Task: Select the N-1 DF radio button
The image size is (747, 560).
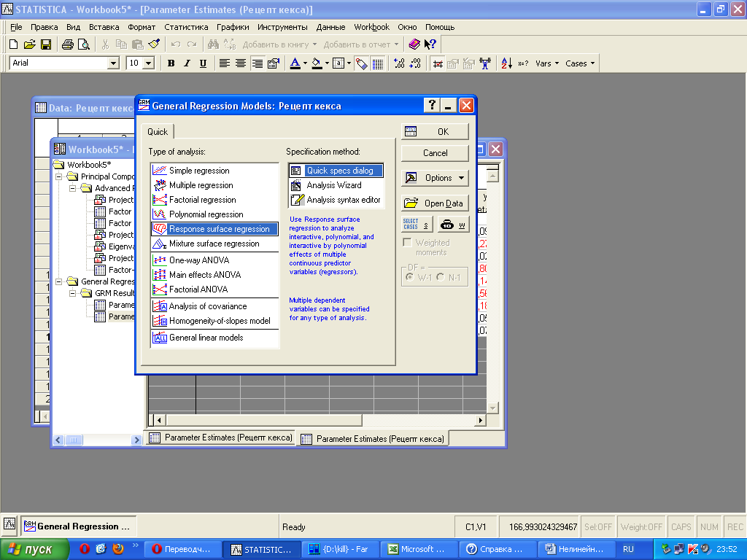Action: click(x=441, y=276)
